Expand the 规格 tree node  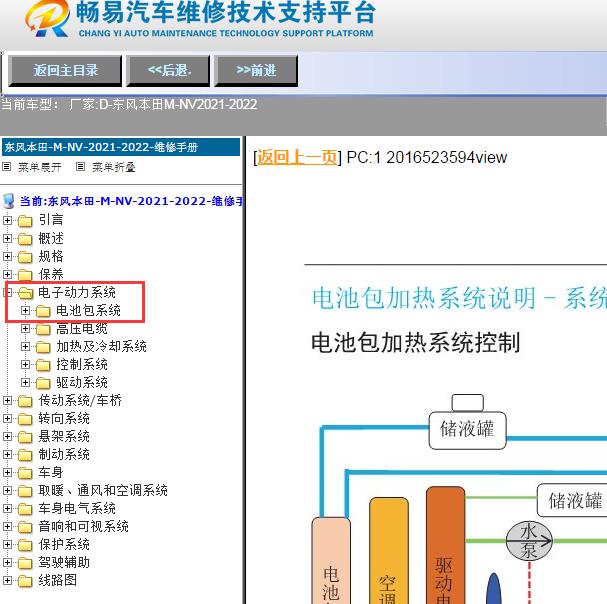tap(7, 256)
